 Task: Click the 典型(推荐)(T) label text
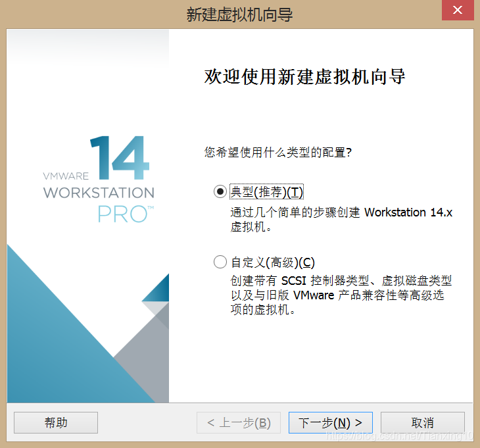point(267,192)
